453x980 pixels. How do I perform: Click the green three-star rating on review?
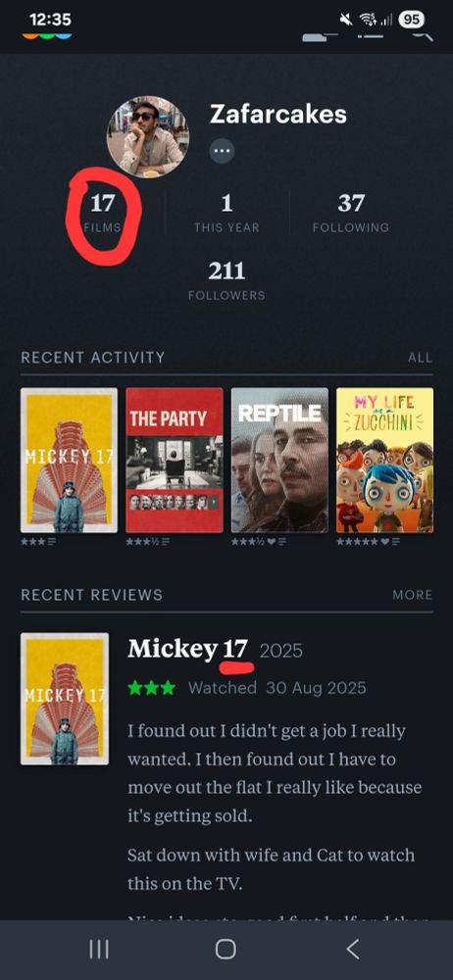(151, 688)
